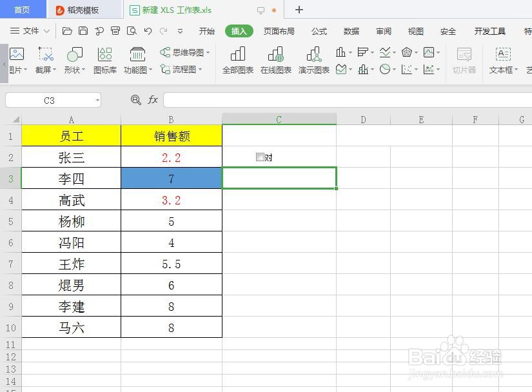Image resolution: width=532 pixels, height=392 pixels.
Task: Expand the Name Box dropdown showing C3
Action: [x=97, y=100]
